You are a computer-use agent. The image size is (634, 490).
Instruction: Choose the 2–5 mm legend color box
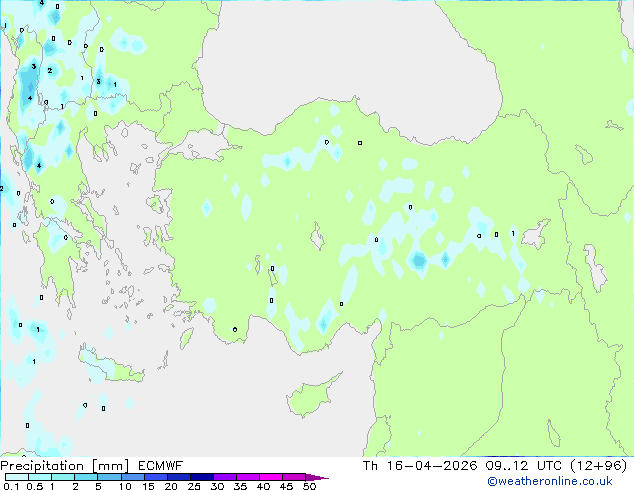pyautogui.click(x=86, y=477)
